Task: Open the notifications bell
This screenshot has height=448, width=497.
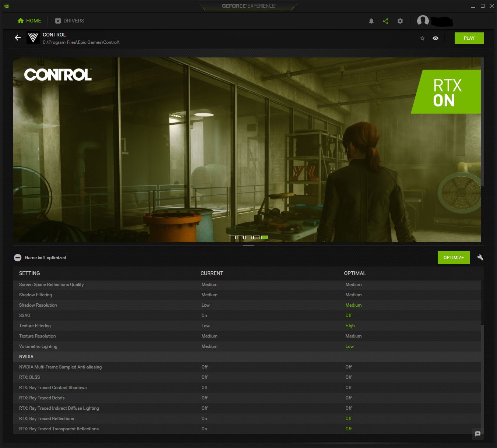Action: pyautogui.click(x=371, y=21)
